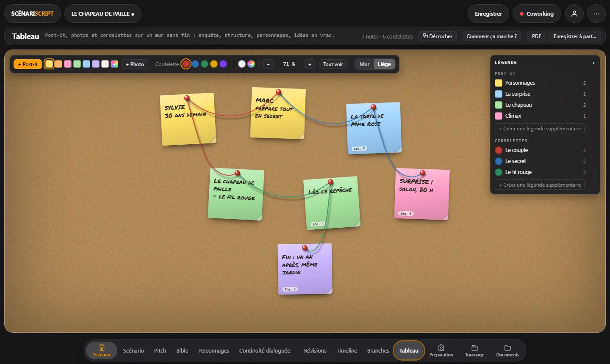Open the Continuité dialoguée tab
Image resolution: width=610 pixels, height=364 pixels.
[265, 350]
